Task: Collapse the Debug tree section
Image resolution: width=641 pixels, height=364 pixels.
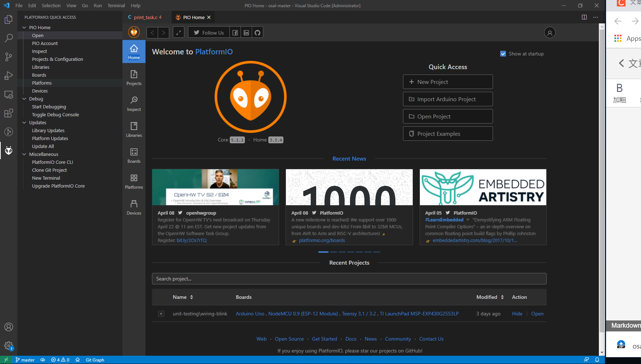Action: [x=24, y=99]
